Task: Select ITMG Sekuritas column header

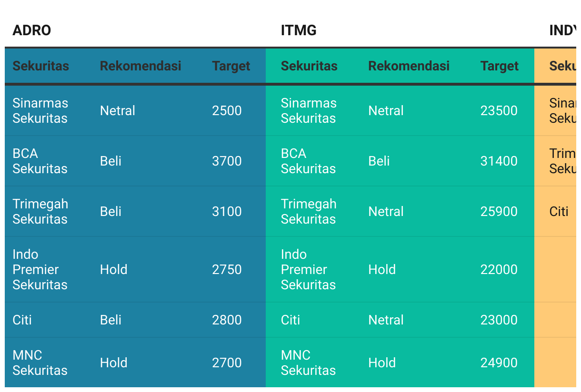Action: pos(309,66)
